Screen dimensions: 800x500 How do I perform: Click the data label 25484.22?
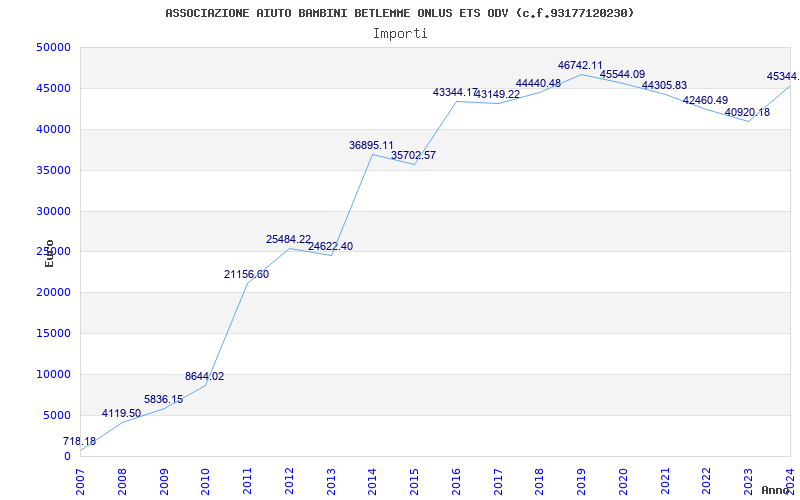tap(288, 239)
